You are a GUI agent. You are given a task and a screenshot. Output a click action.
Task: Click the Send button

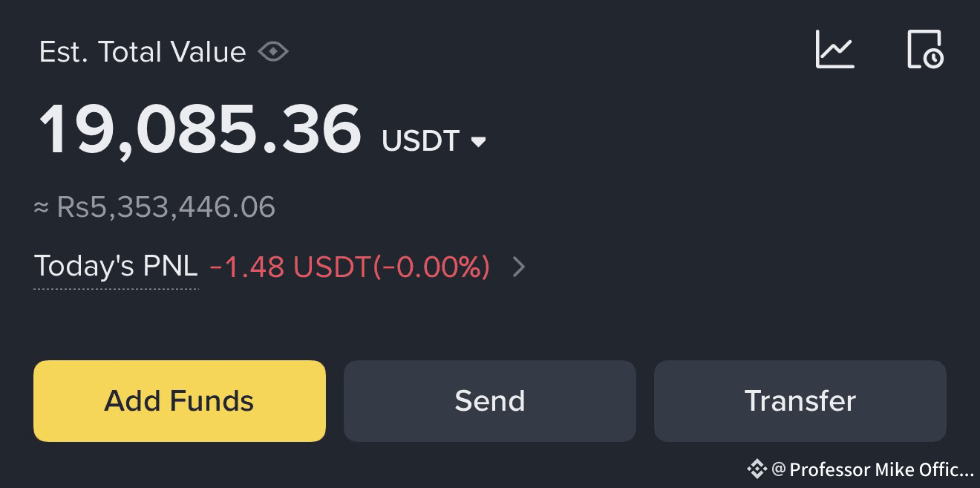[x=490, y=401]
